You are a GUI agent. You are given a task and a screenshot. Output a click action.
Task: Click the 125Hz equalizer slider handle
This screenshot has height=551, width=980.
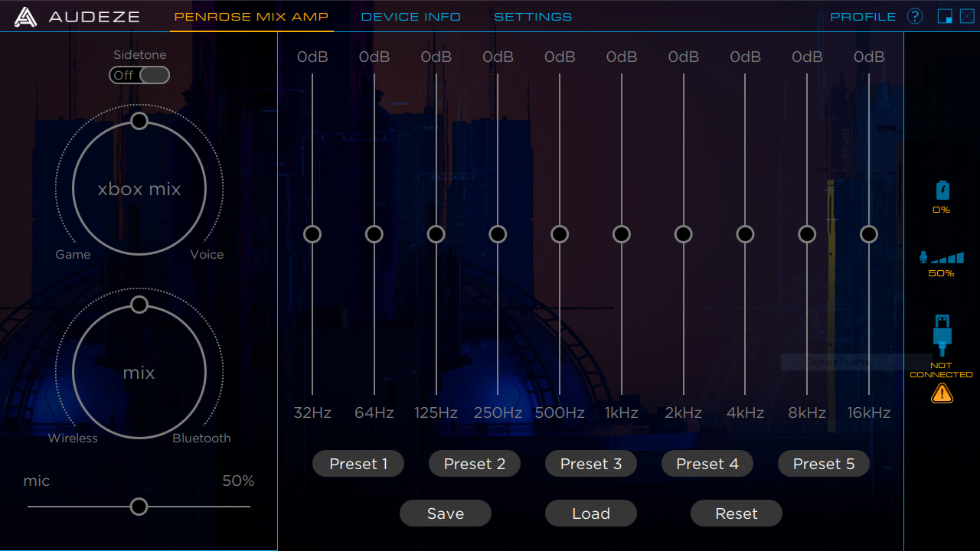436,234
